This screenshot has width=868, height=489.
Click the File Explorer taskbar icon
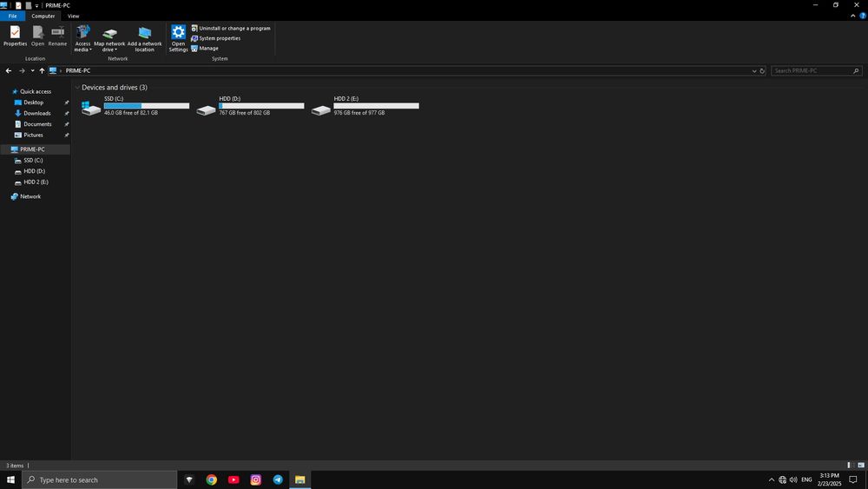click(300, 479)
